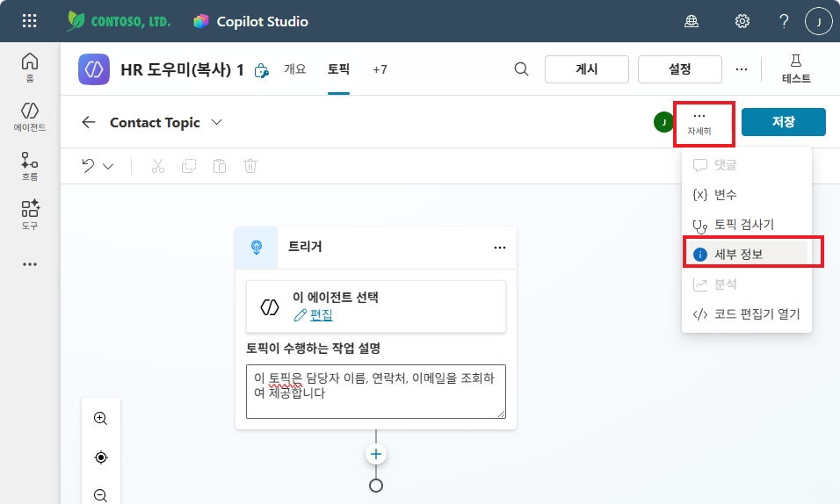Click the trigger node lightbulb icon
The width and height of the screenshot is (840, 504).
257,248
